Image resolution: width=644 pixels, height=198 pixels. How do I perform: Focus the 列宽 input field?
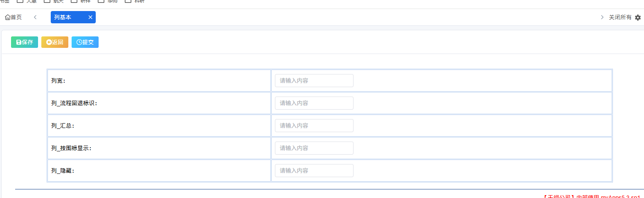coord(314,81)
